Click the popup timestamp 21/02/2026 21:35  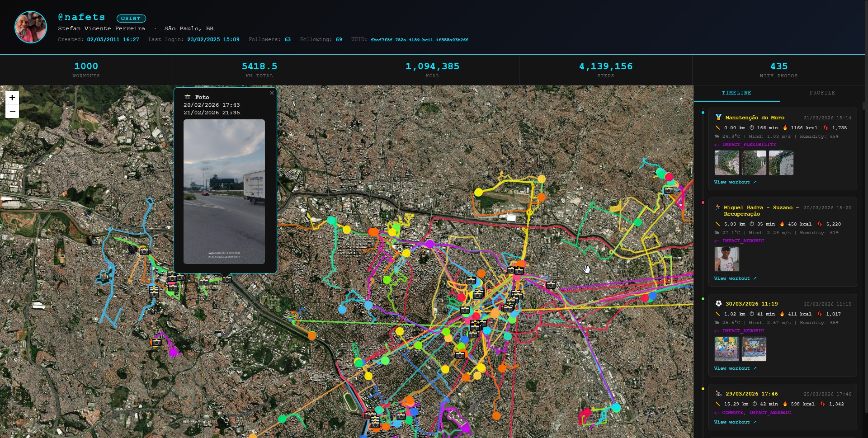[x=212, y=113]
